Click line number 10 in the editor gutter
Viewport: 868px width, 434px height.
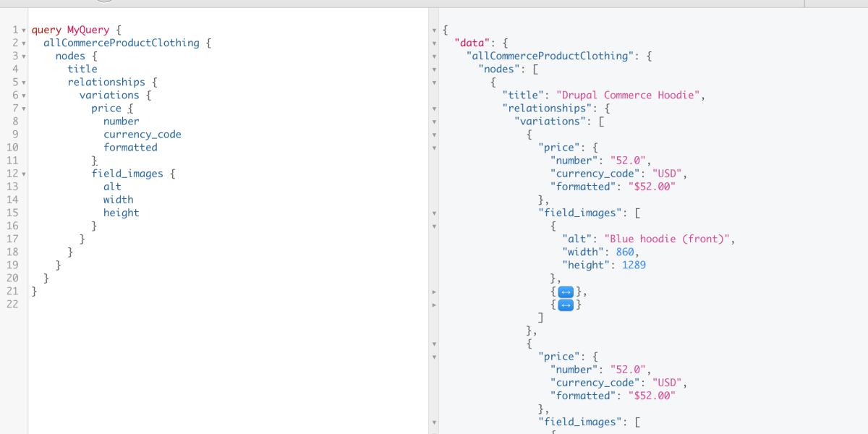(x=12, y=147)
